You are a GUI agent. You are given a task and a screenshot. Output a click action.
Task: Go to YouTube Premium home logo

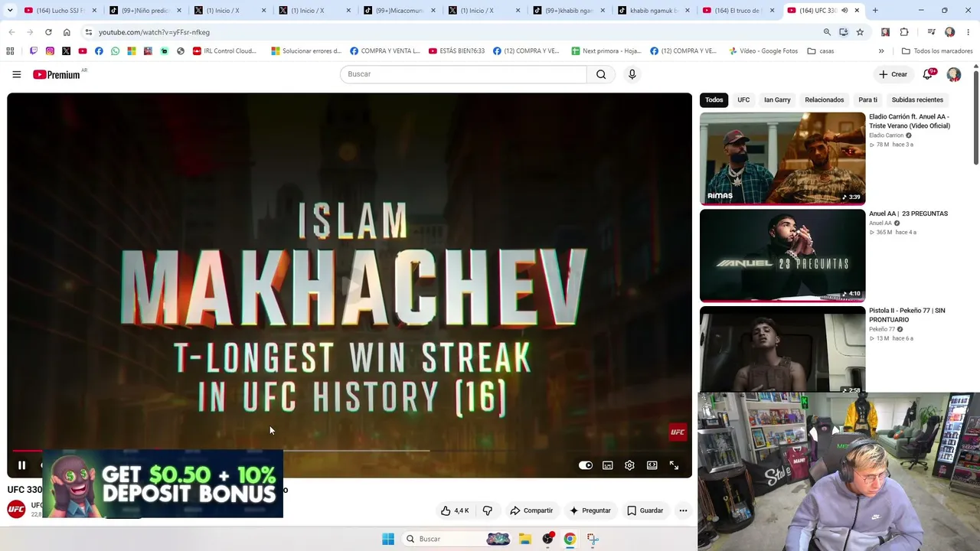coord(57,74)
